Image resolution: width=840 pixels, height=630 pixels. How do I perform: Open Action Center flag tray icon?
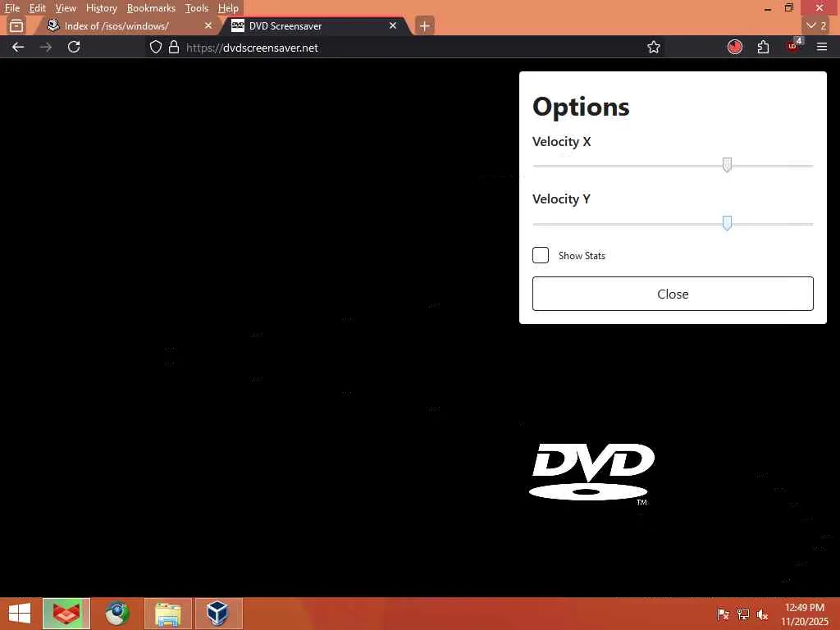(x=724, y=614)
